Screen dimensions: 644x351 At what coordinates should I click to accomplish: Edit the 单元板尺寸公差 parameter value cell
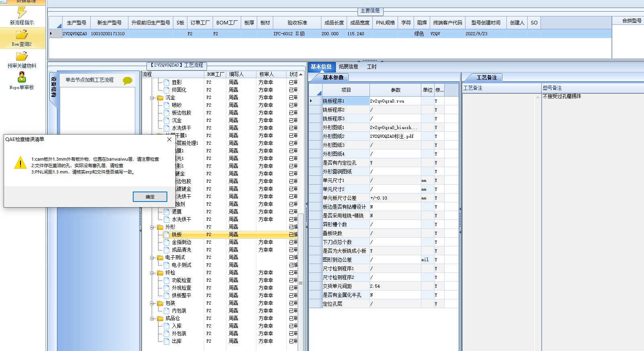(x=395, y=198)
